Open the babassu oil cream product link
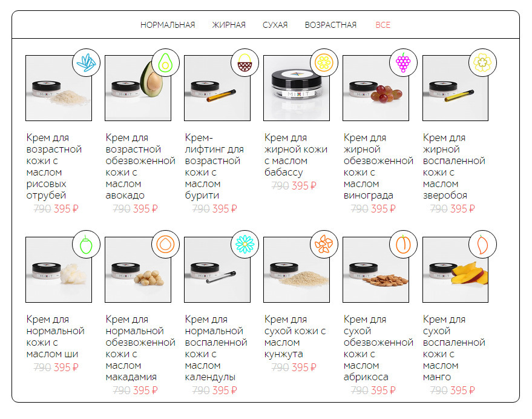 click(296, 155)
